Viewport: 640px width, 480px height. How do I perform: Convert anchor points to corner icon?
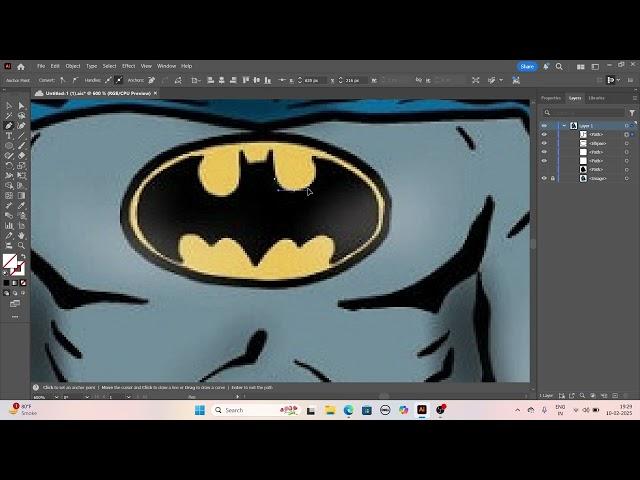[62, 80]
